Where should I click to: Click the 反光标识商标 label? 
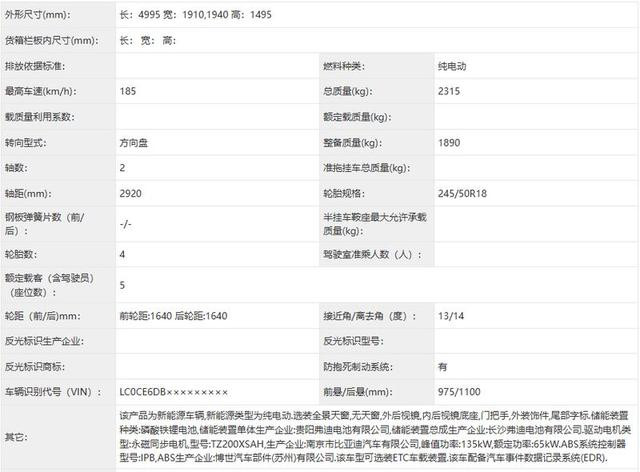tap(35, 367)
